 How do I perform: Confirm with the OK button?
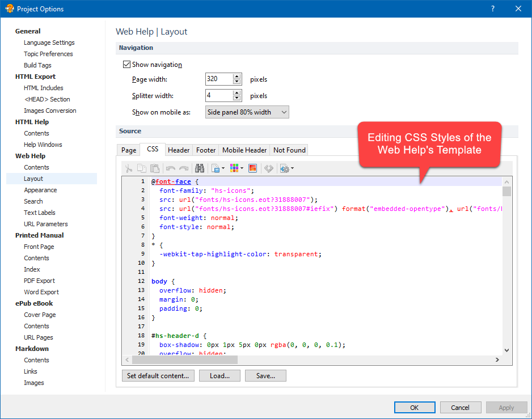tap(415, 408)
